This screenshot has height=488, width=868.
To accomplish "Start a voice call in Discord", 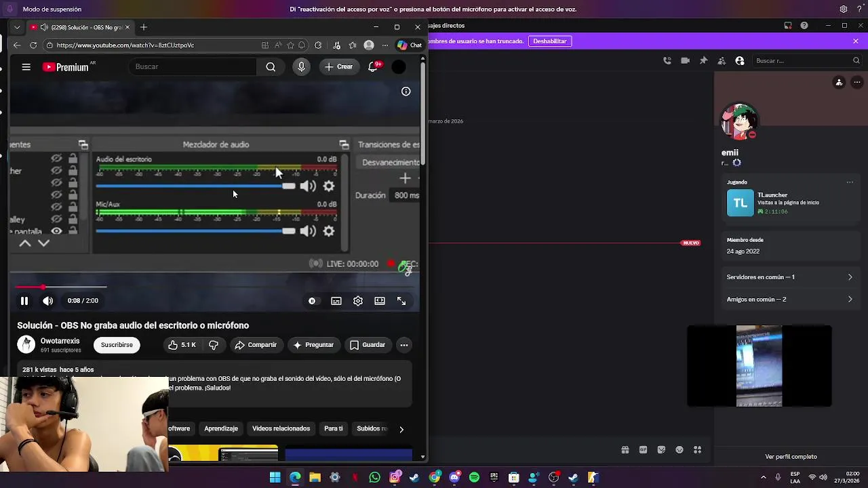I will pos(667,60).
